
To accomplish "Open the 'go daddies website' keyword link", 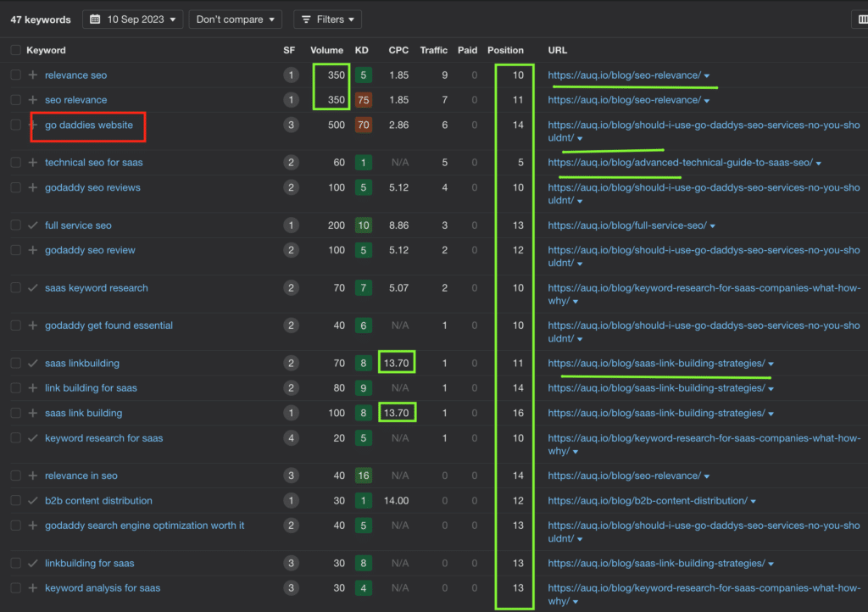I will point(88,125).
